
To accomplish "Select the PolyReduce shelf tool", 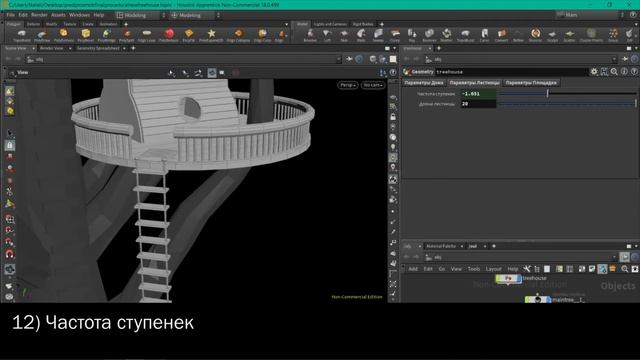I will click(x=169, y=35).
